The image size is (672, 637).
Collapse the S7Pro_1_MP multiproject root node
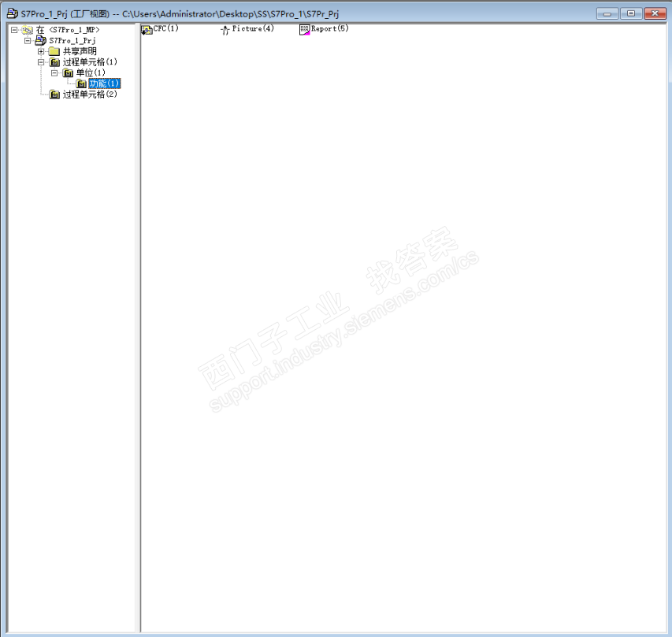tap(14, 30)
